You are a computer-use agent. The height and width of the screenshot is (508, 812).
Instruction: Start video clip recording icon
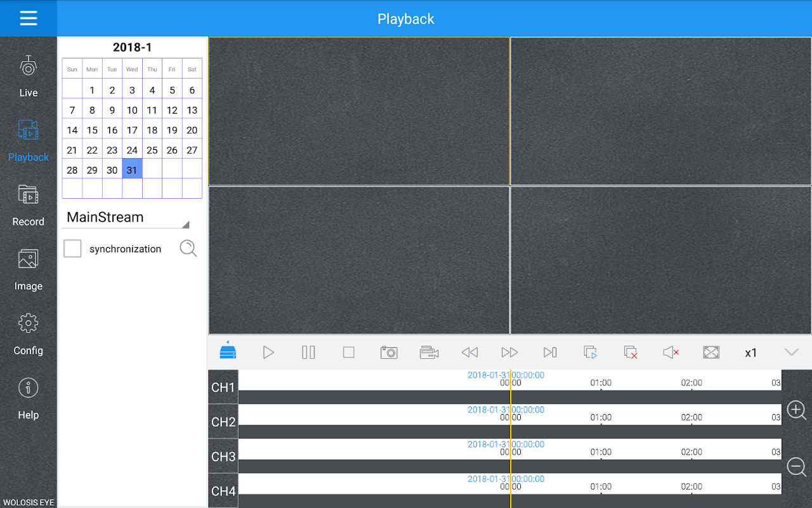429,352
